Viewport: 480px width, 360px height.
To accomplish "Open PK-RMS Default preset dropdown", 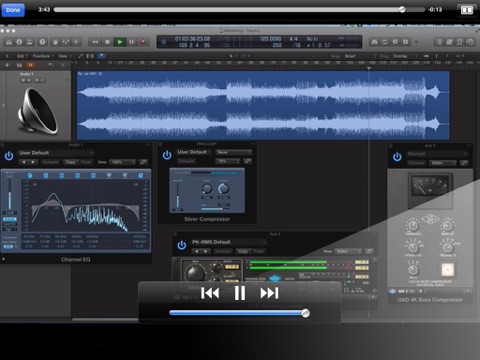I will tap(229, 242).
